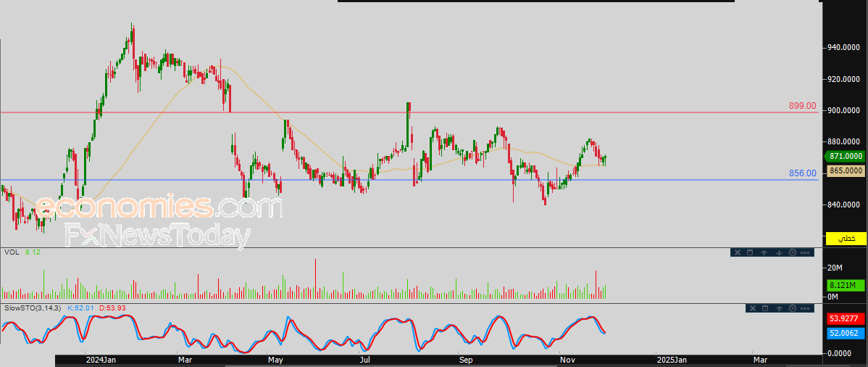Image resolution: width=868 pixels, height=367 pixels.
Task: Click the D:53.93 stochastic value
Action: tap(114, 307)
